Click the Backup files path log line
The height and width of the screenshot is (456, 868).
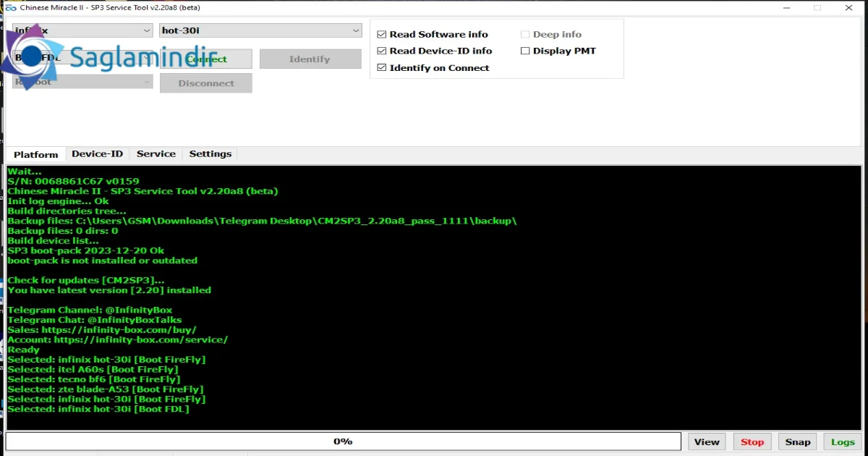(x=263, y=221)
